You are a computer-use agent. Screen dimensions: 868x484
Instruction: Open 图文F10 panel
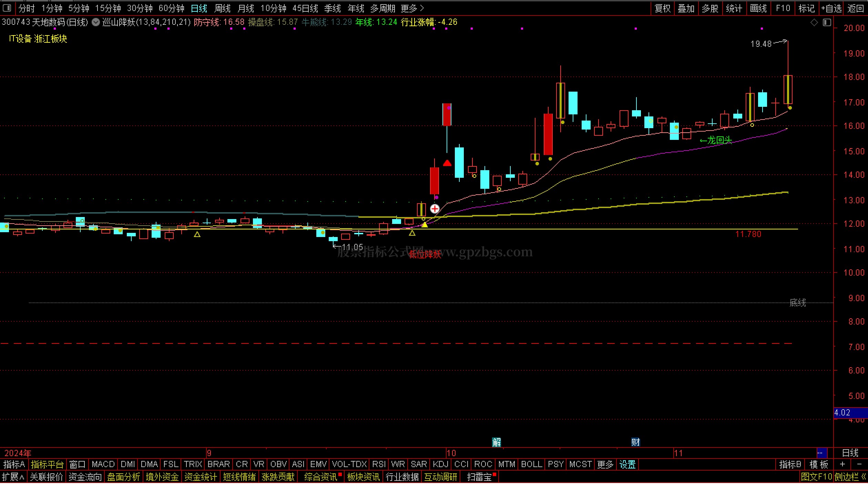tap(816, 477)
